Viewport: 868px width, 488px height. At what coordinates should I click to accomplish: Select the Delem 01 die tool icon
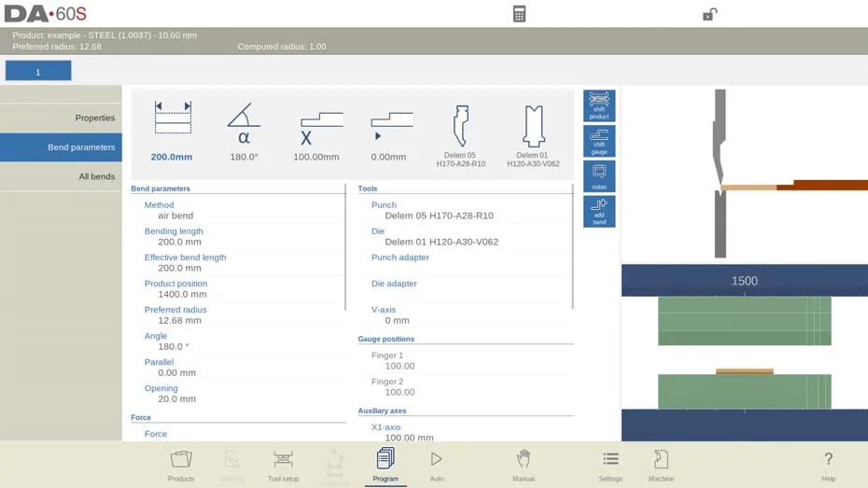533,136
